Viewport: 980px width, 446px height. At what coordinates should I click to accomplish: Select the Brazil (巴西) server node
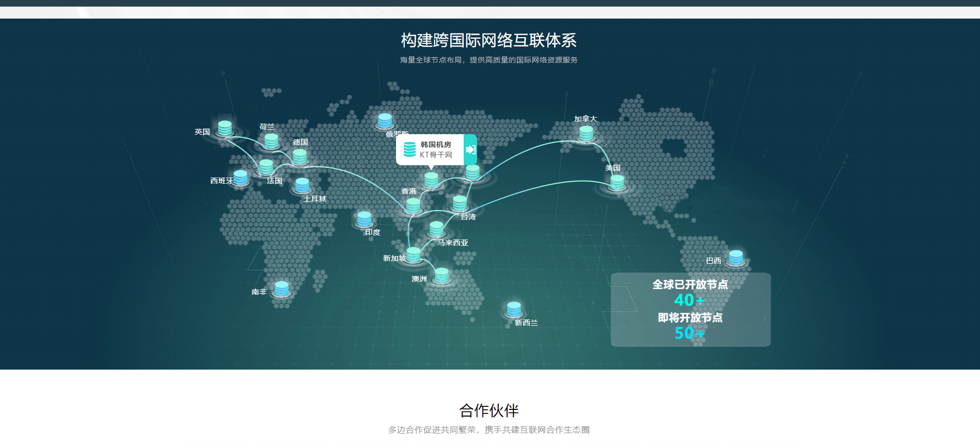[x=736, y=257]
